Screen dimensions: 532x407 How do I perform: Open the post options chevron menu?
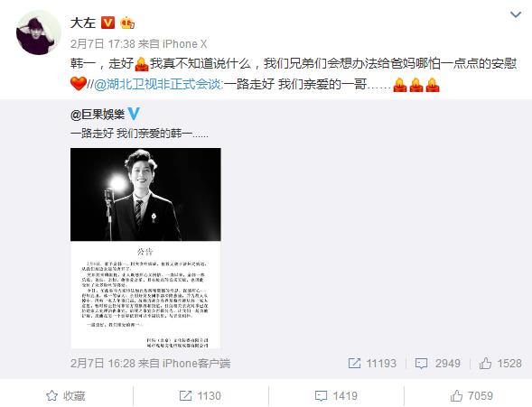click(516, 14)
